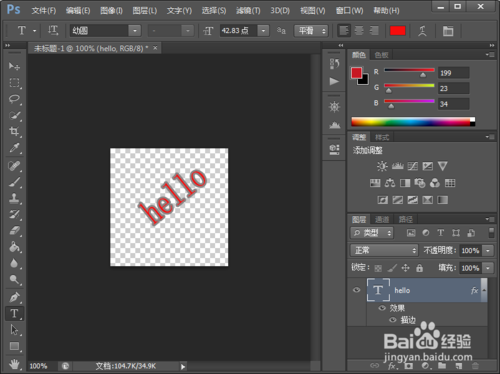
Task: Click the red text color swatch
Action: pyautogui.click(x=398, y=31)
